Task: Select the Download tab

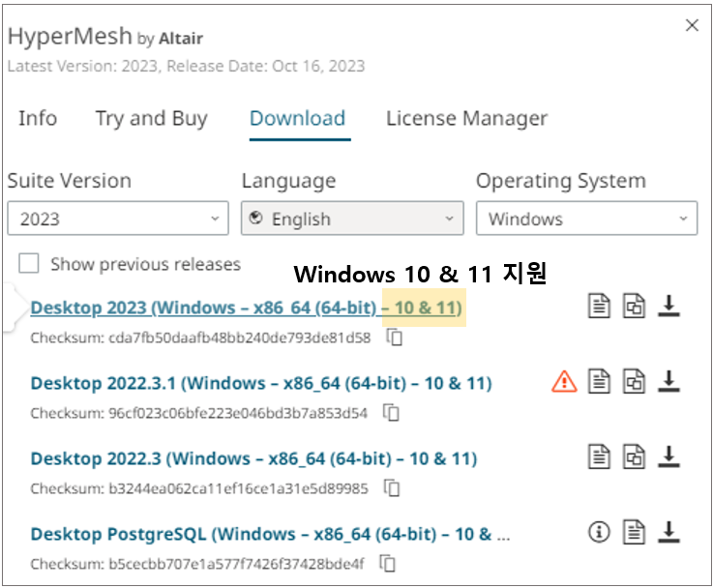Action: click(297, 118)
